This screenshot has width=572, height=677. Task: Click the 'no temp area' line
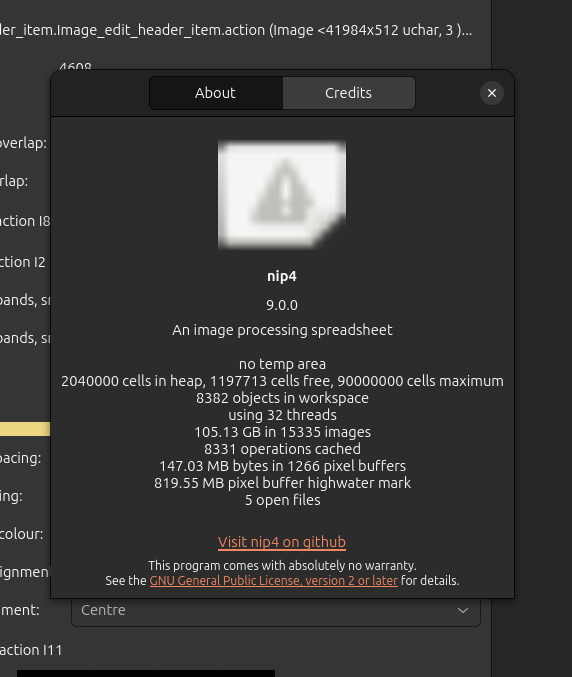(282, 364)
